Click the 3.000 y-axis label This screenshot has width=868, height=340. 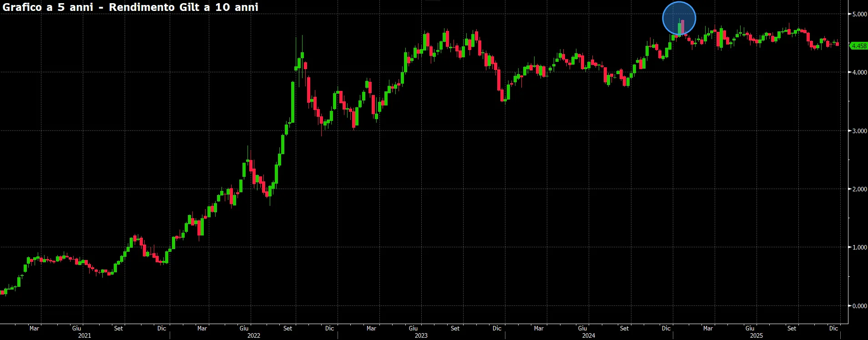click(x=859, y=131)
